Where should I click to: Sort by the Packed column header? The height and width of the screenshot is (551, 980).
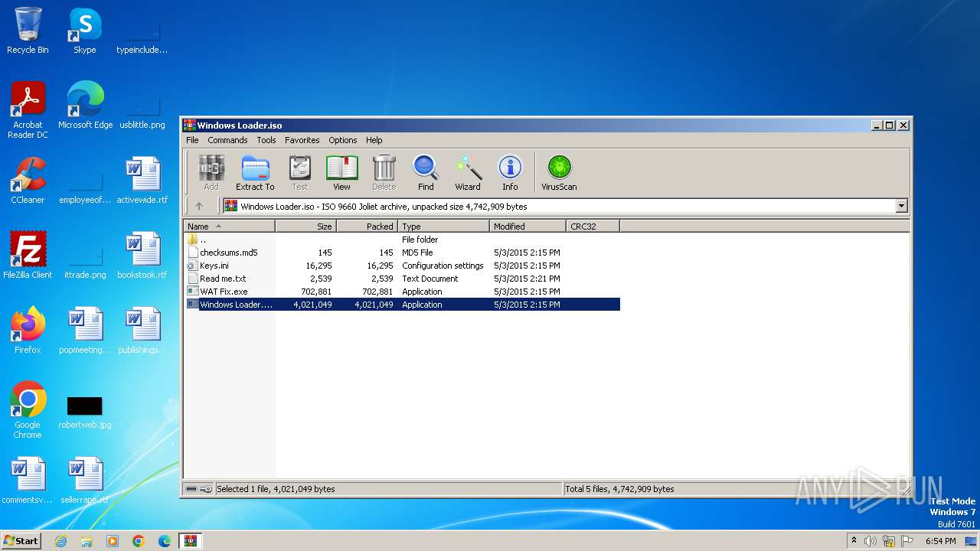pos(367,227)
